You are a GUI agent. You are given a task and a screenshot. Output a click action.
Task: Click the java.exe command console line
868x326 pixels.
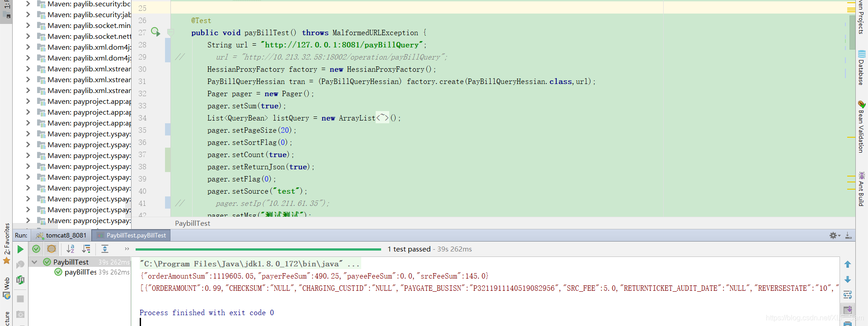pyautogui.click(x=250, y=264)
